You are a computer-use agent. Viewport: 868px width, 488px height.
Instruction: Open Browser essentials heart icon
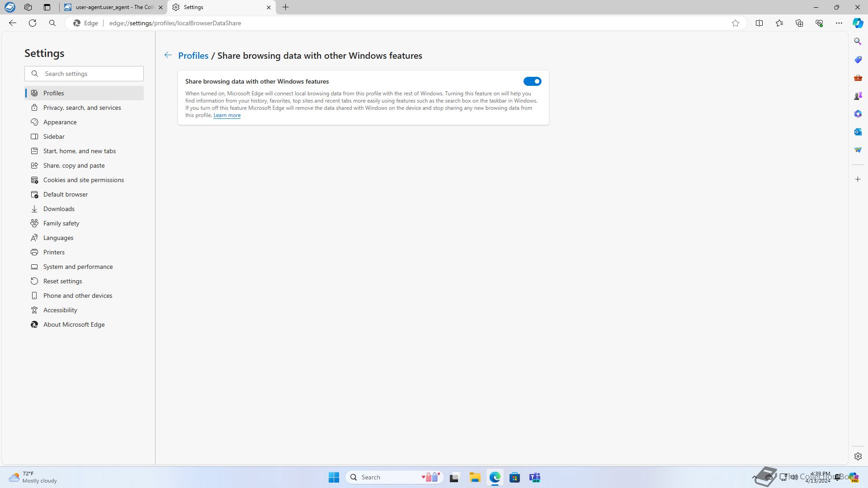(819, 23)
